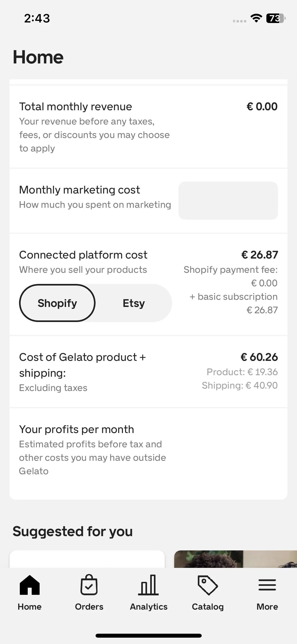Screen dimensions: 297x644
Task: Tap the Total monthly revenue amount
Action: (262, 107)
